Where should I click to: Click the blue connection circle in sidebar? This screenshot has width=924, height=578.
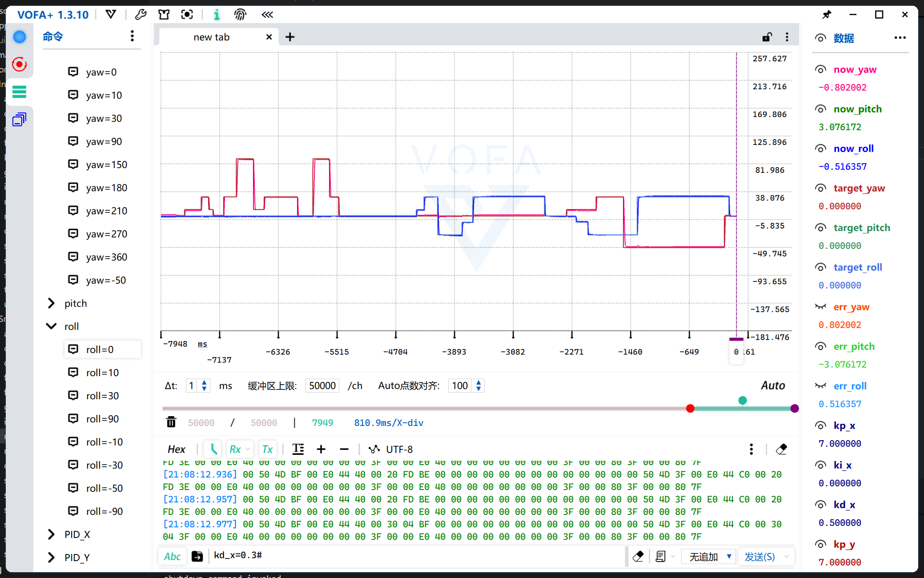[20, 37]
